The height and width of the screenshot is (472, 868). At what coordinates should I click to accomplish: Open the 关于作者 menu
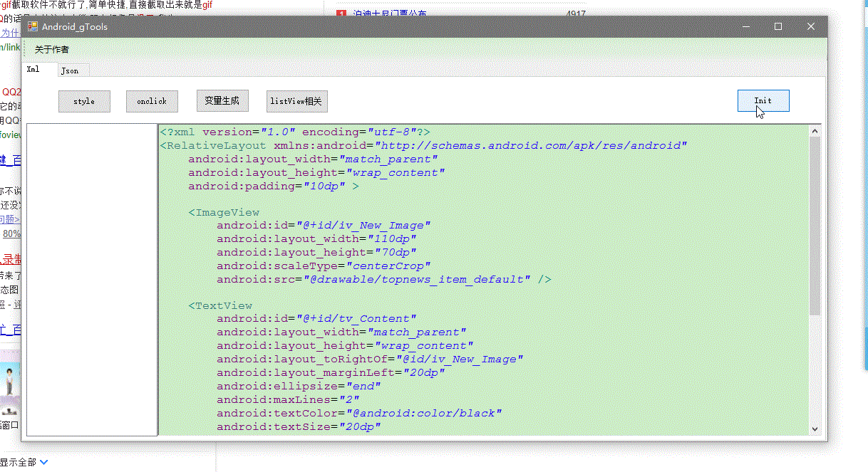[52, 49]
